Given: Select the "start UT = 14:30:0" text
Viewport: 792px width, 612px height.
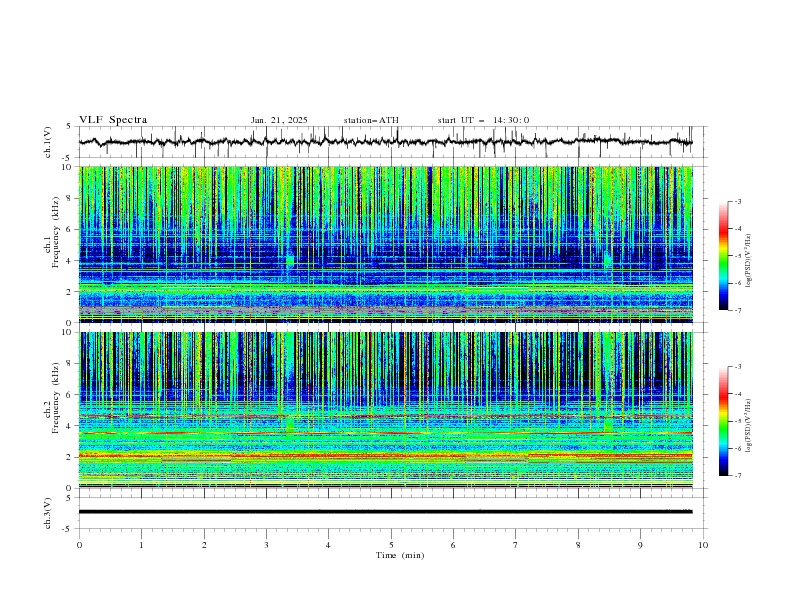Looking at the screenshot, I should click(x=483, y=120).
